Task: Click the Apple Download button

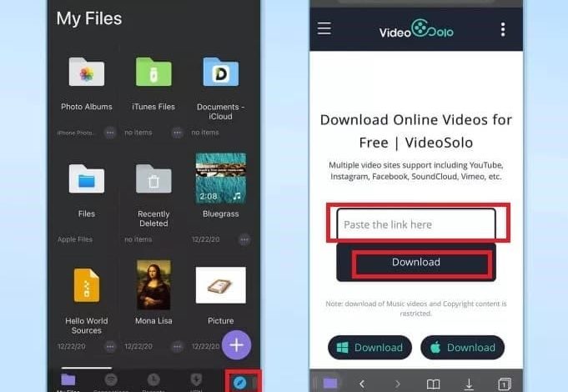Action: [x=463, y=348]
